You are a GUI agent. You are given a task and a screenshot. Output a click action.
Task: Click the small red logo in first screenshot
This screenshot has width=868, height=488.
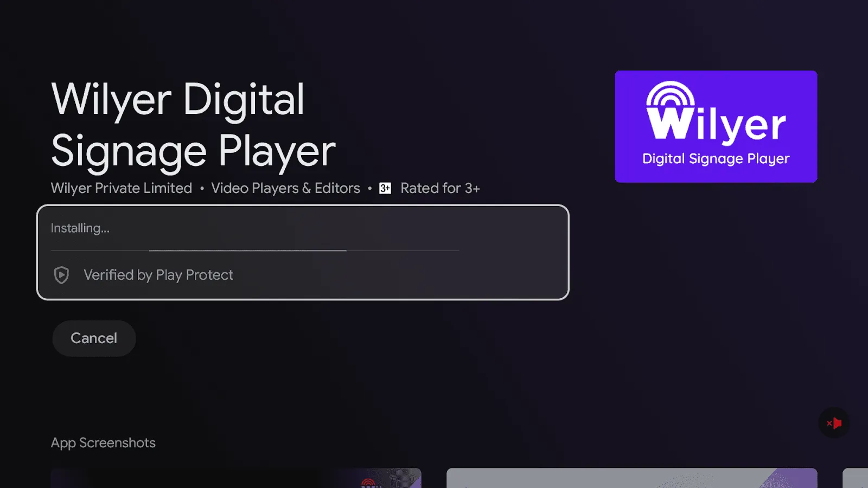pos(368,483)
